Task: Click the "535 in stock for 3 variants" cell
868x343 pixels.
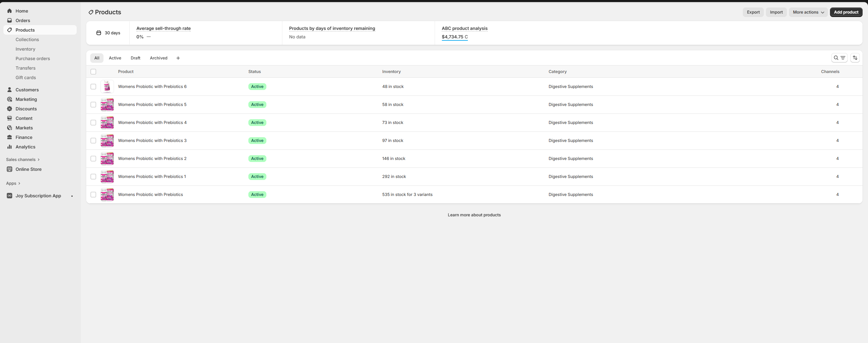Action: pyautogui.click(x=407, y=195)
